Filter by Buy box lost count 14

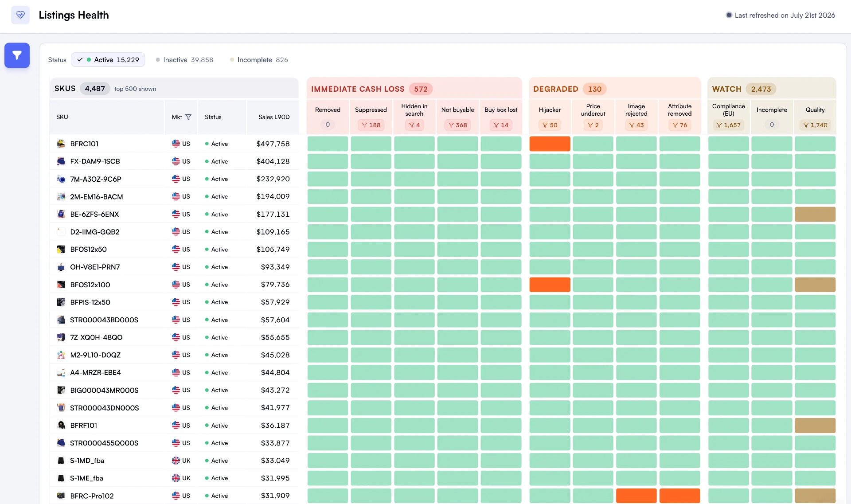501,125
